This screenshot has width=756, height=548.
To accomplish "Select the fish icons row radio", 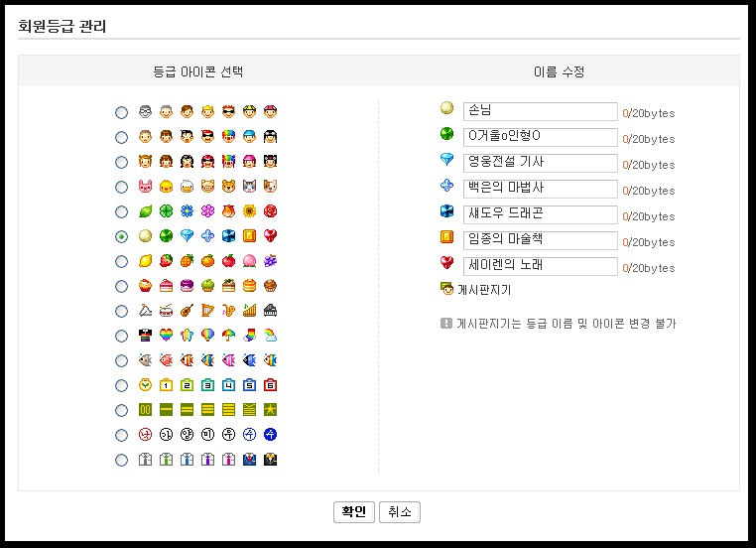I will (121, 360).
